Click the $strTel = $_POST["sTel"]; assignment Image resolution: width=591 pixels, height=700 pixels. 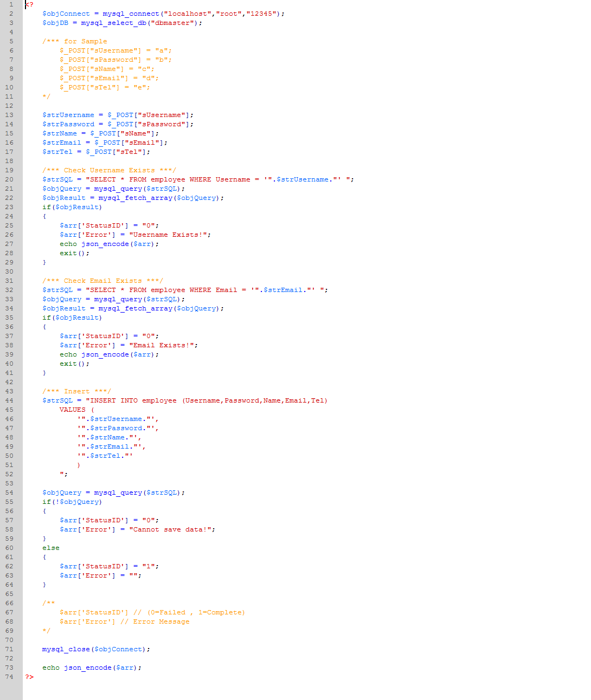[96, 152]
